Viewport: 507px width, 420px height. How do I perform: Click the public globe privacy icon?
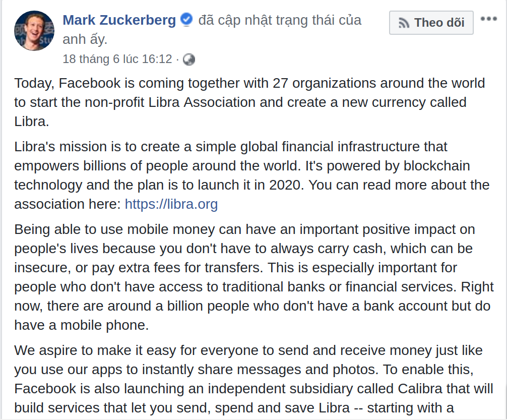[x=189, y=59]
